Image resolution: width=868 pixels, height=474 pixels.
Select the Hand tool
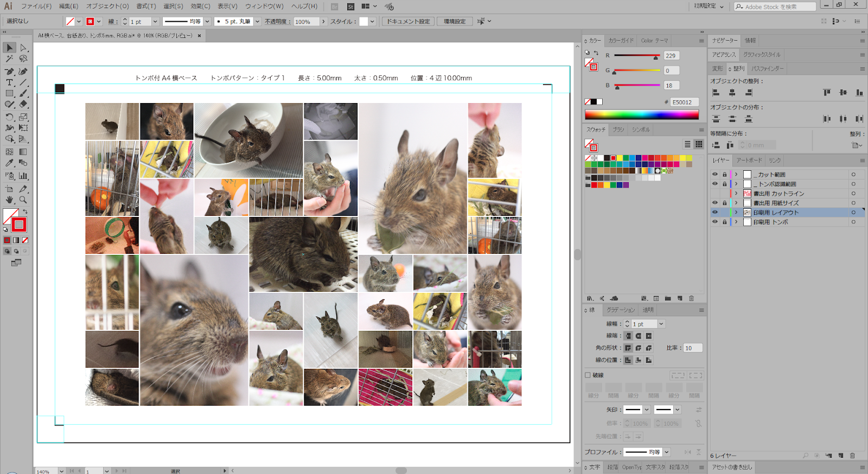click(9, 200)
